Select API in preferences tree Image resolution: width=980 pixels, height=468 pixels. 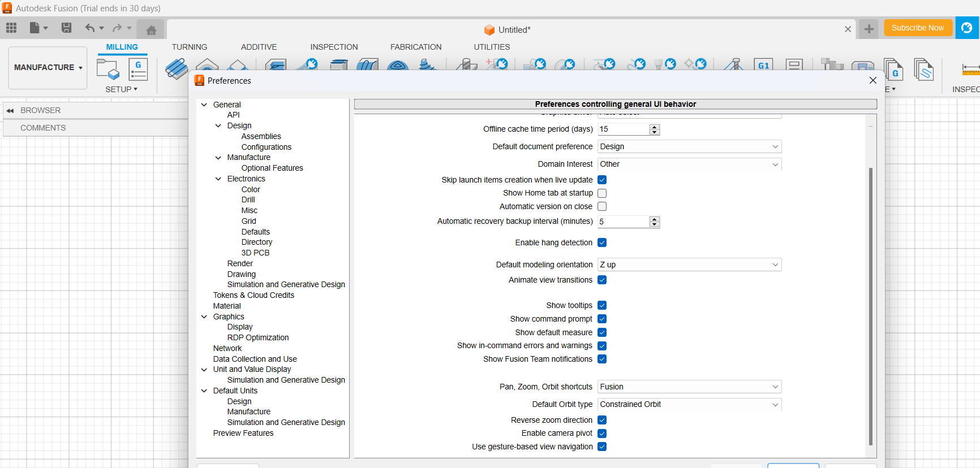pyautogui.click(x=233, y=115)
